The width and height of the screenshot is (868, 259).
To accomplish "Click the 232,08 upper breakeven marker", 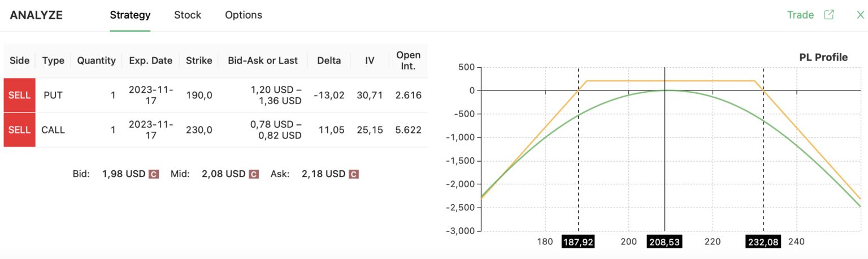I will 763,242.
